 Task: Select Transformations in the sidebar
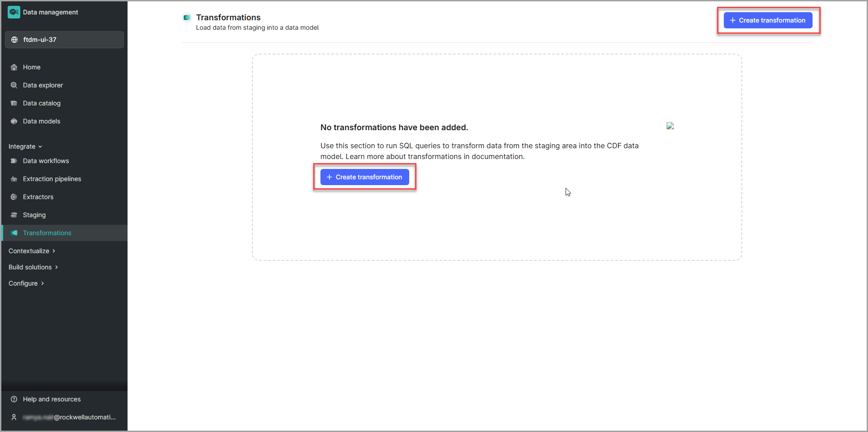[47, 233]
